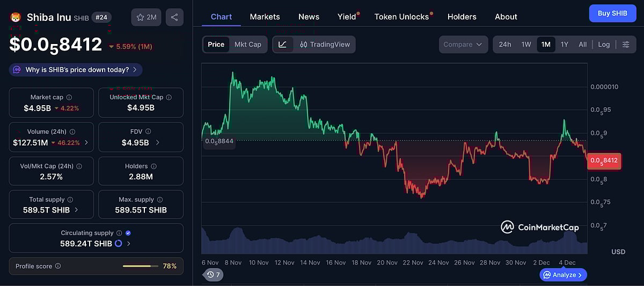The height and width of the screenshot is (286, 644).
Task: Open the history clock badge showing 7
Action: (x=213, y=275)
